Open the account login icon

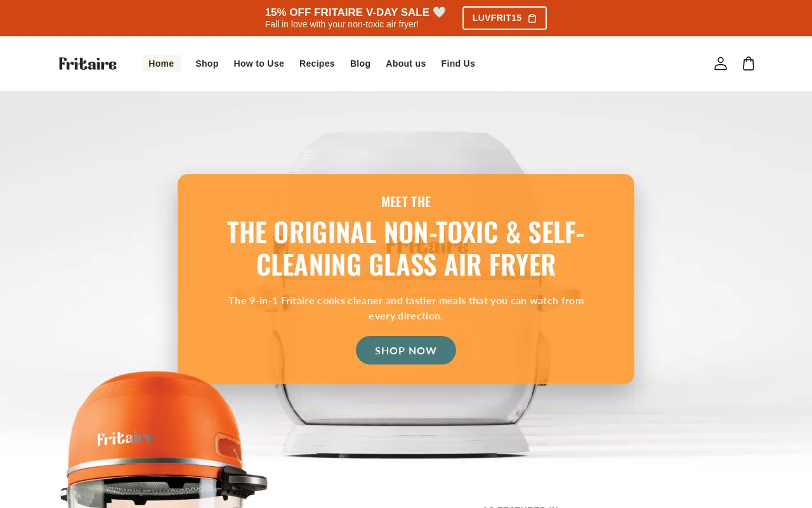(x=721, y=63)
